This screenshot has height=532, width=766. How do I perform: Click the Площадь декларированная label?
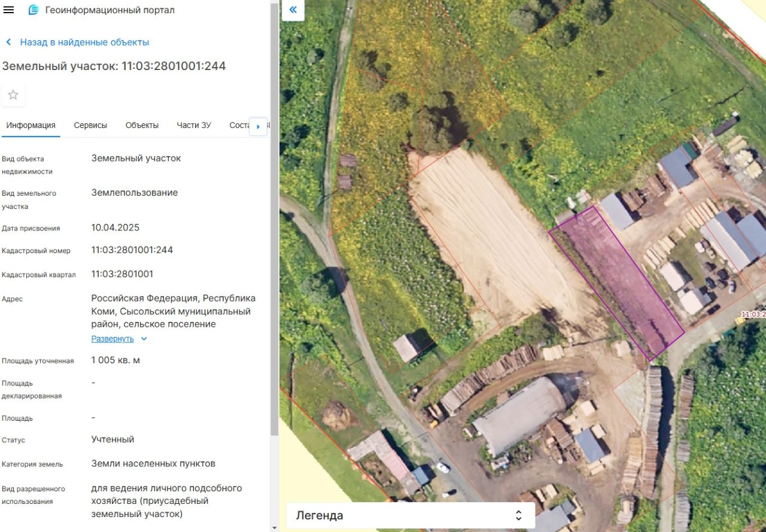tap(32, 390)
